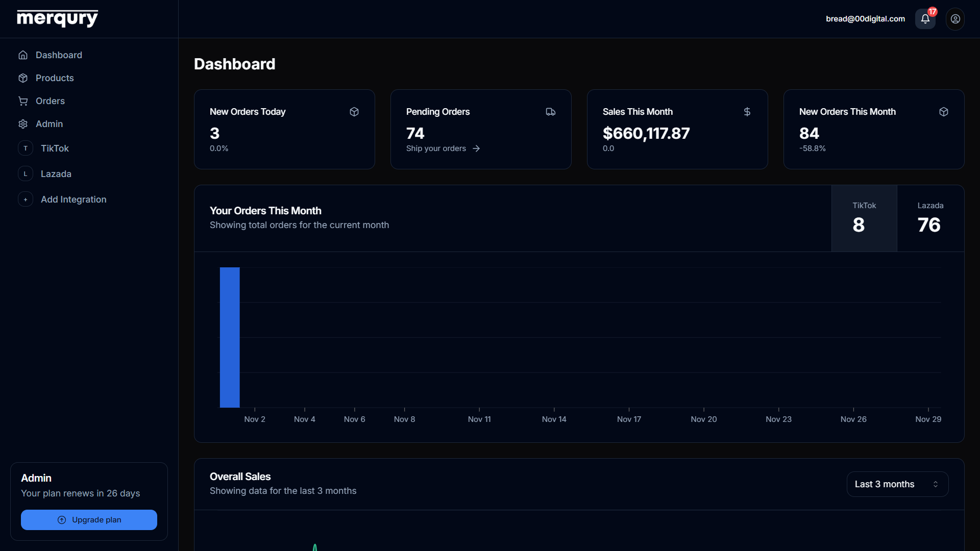Click the merqury logo
The image size is (980, 551).
[57, 18]
